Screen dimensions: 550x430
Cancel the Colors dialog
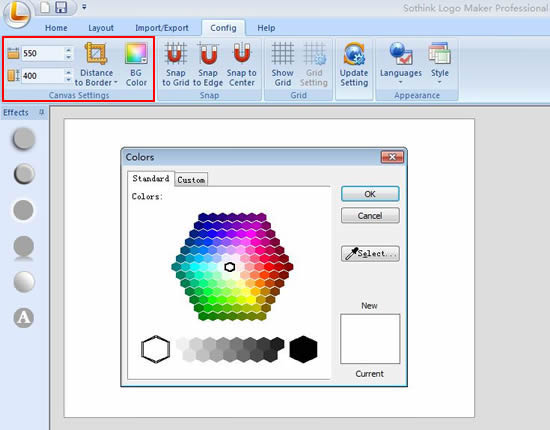tap(370, 215)
